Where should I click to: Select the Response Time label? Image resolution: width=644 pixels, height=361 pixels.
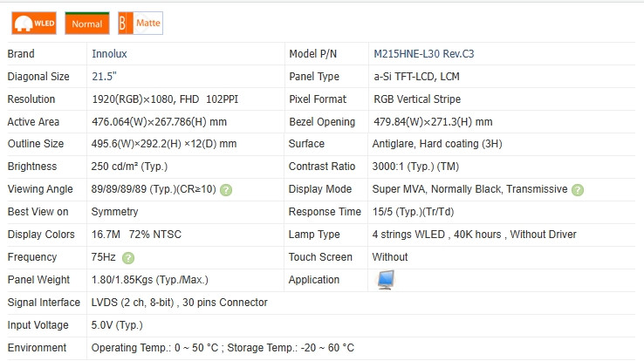325,212
